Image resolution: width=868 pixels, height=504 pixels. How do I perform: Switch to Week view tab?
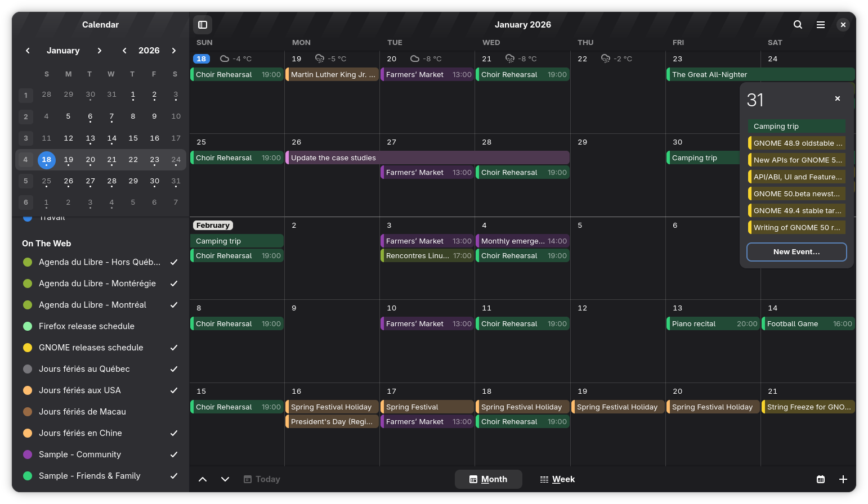[557, 479]
